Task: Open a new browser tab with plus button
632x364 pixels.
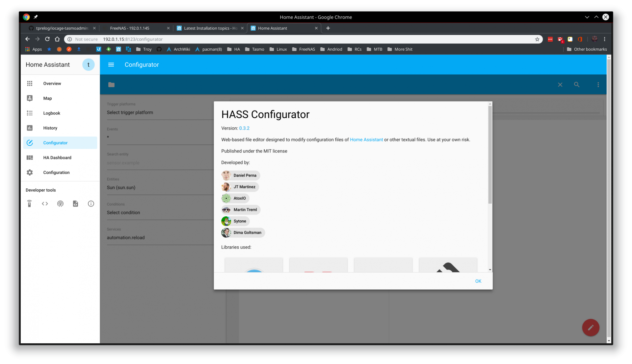Action: (x=328, y=28)
